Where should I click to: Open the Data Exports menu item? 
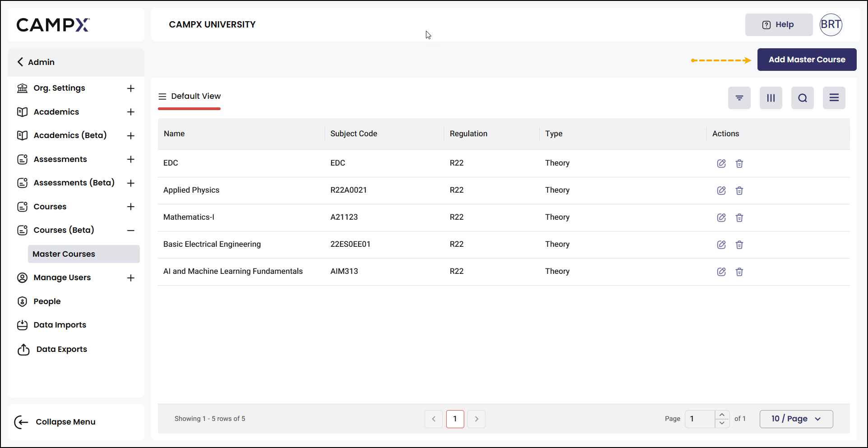click(x=62, y=349)
